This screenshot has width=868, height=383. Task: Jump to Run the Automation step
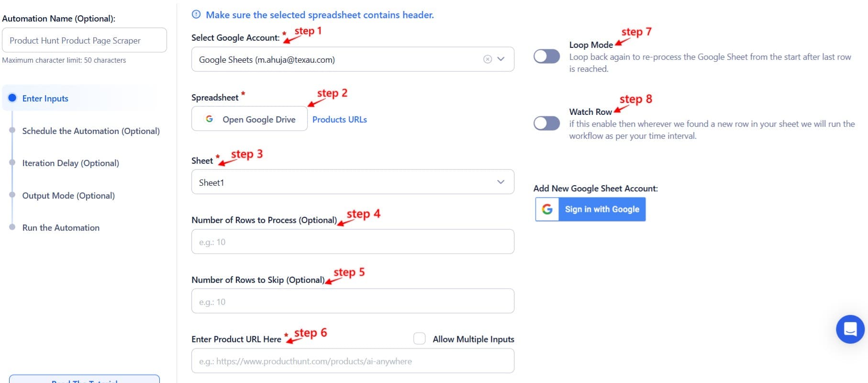[61, 227]
